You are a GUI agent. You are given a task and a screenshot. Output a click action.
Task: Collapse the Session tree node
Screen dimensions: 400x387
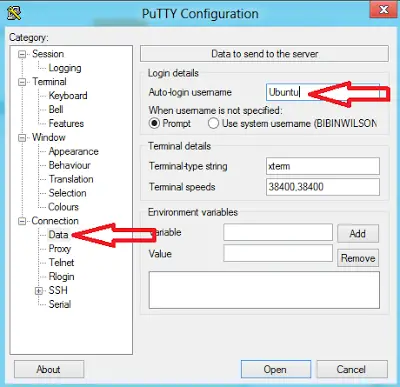(22, 54)
